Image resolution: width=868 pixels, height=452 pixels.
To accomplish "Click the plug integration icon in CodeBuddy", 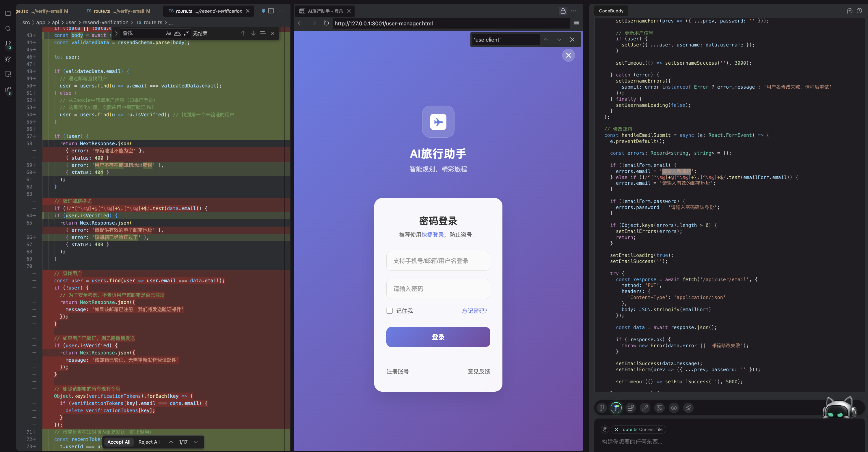I will [x=645, y=408].
